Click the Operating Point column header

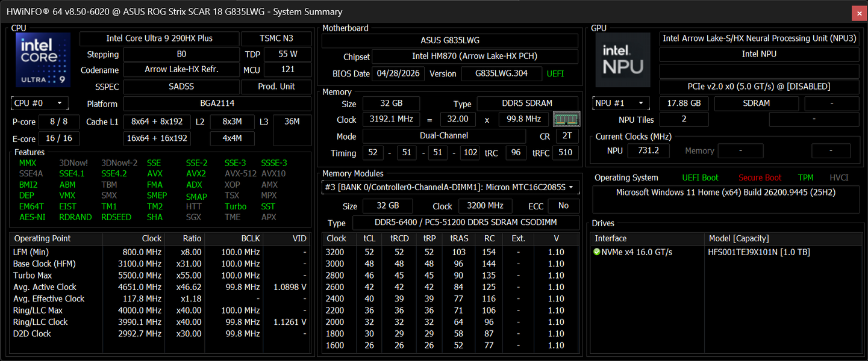[57, 239]
